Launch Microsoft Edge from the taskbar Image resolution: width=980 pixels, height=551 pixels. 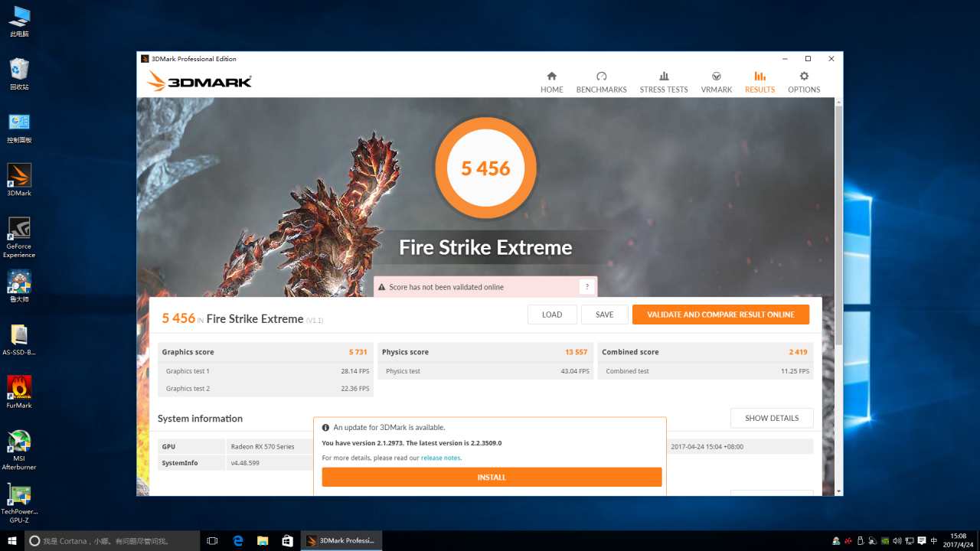point(238,541)
